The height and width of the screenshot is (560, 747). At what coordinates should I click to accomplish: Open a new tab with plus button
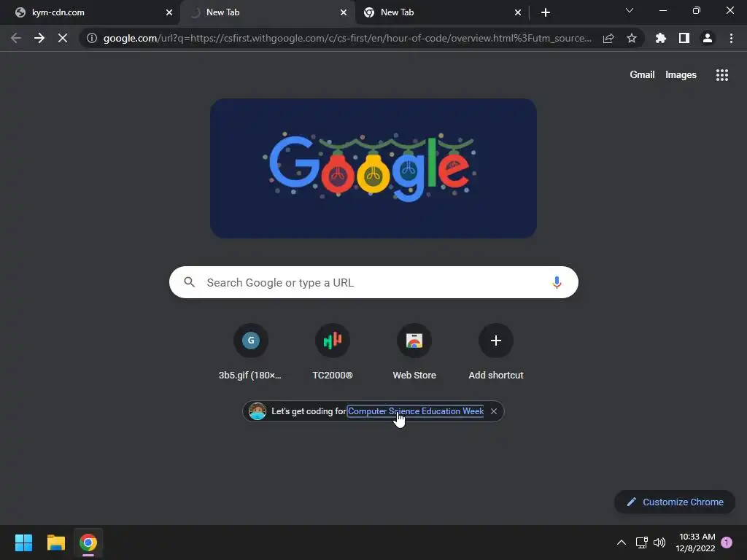click(x=546, y=12)
